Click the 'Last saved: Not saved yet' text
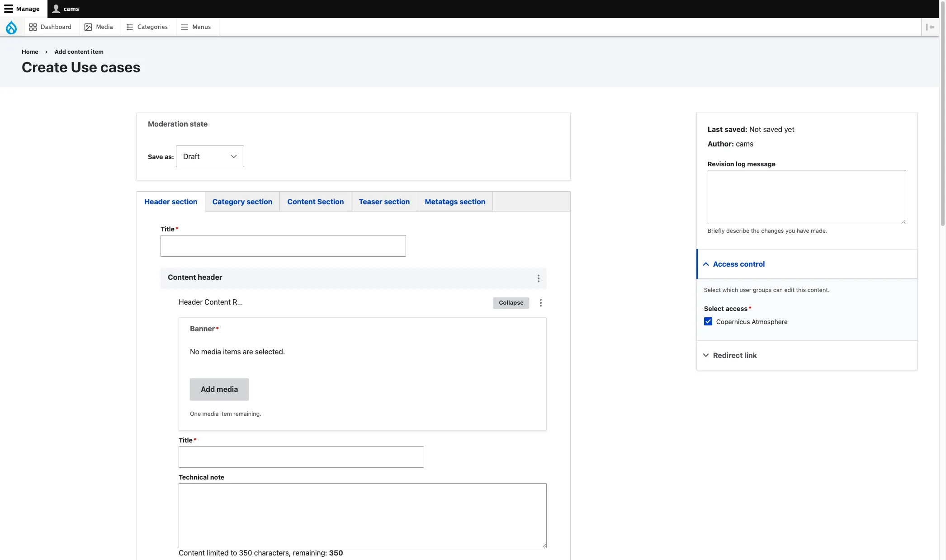946x560 pixels. point(751,129)
